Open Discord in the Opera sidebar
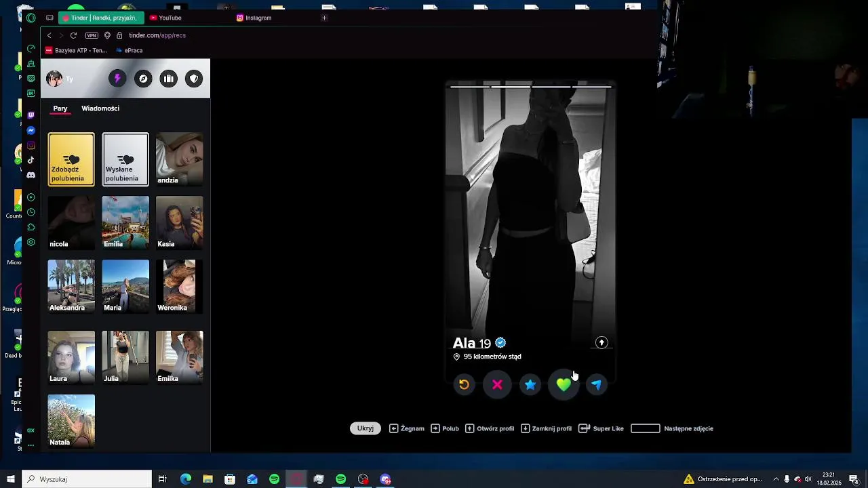The image size is (868, 488). click(x=31, y=175)
